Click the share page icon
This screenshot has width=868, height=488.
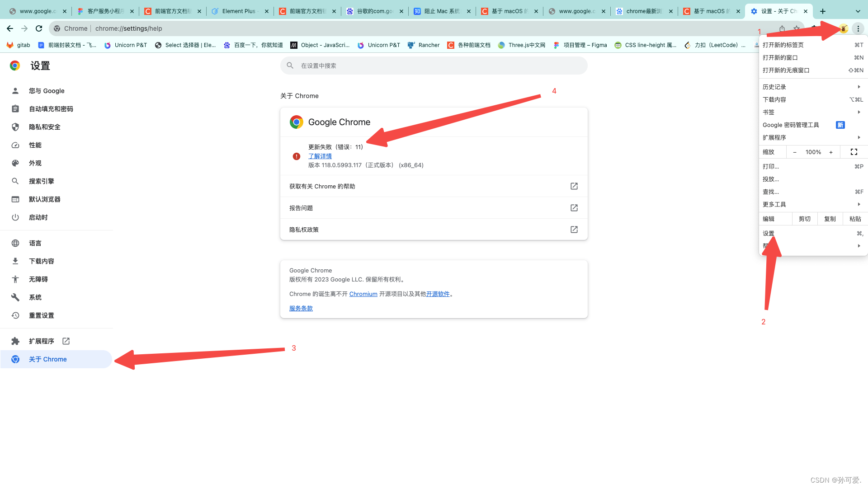click(782, 28)
